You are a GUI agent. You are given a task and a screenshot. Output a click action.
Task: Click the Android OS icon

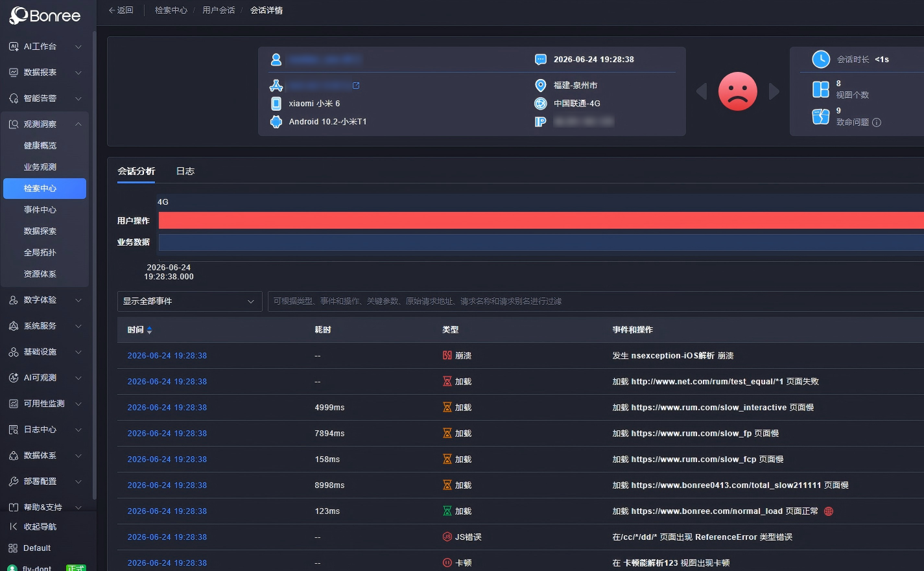[276, 122]
